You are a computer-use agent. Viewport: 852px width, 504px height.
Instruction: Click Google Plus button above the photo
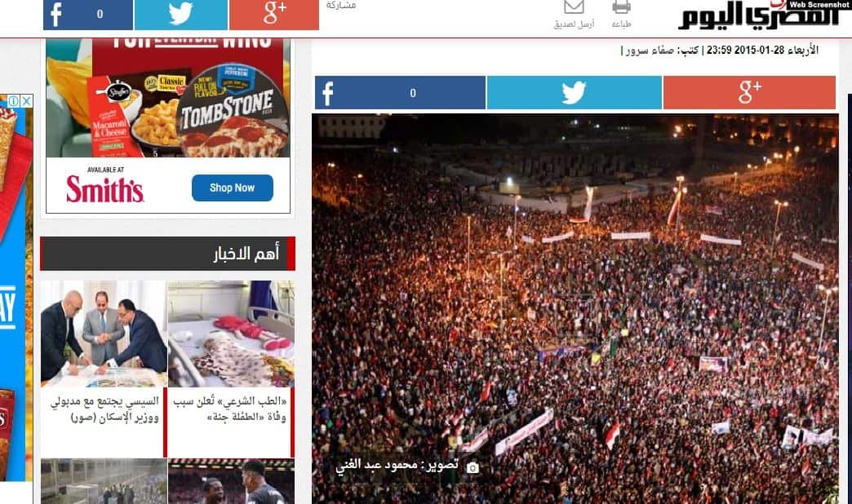(x=749, y=93)
